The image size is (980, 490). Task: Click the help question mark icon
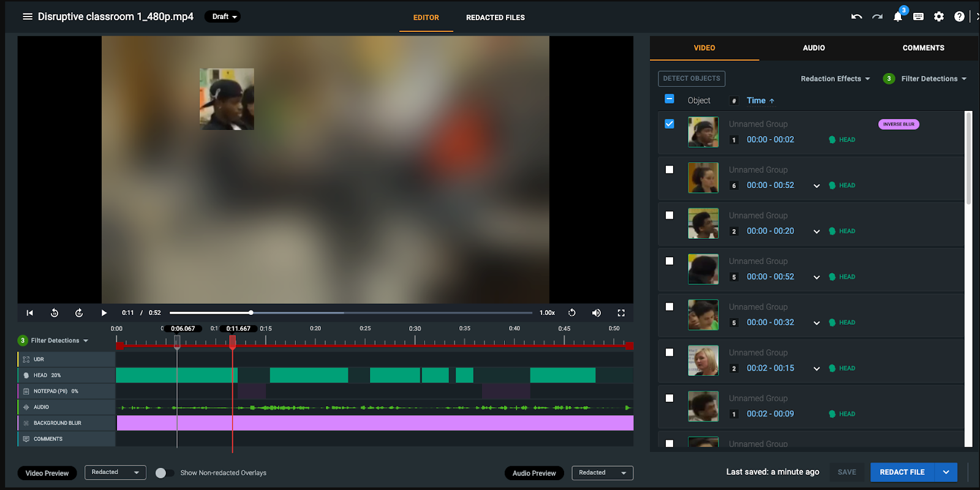click(x=959, y=17)
